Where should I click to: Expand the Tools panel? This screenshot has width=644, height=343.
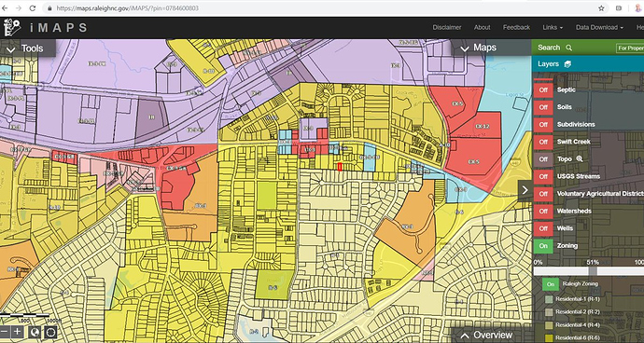click(28, 48)
